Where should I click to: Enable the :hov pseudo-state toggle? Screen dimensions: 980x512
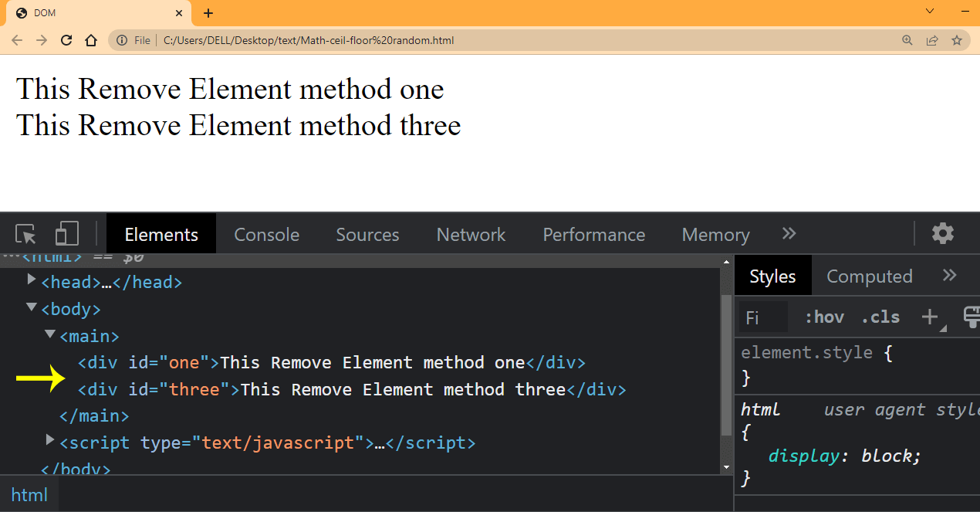point(823,317)
